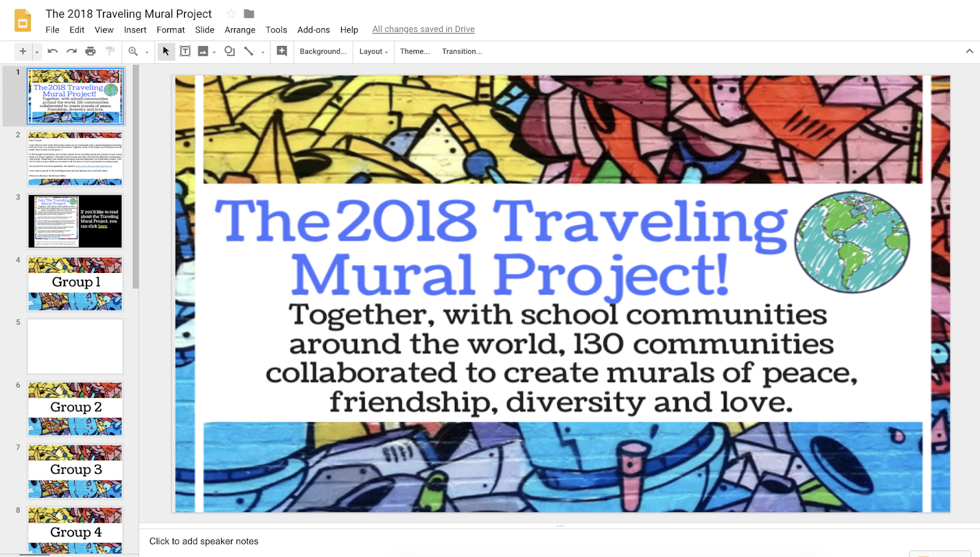Collapse the menus with chevron icon
This screenshot has width=980, height=557.
coord(970,51)
